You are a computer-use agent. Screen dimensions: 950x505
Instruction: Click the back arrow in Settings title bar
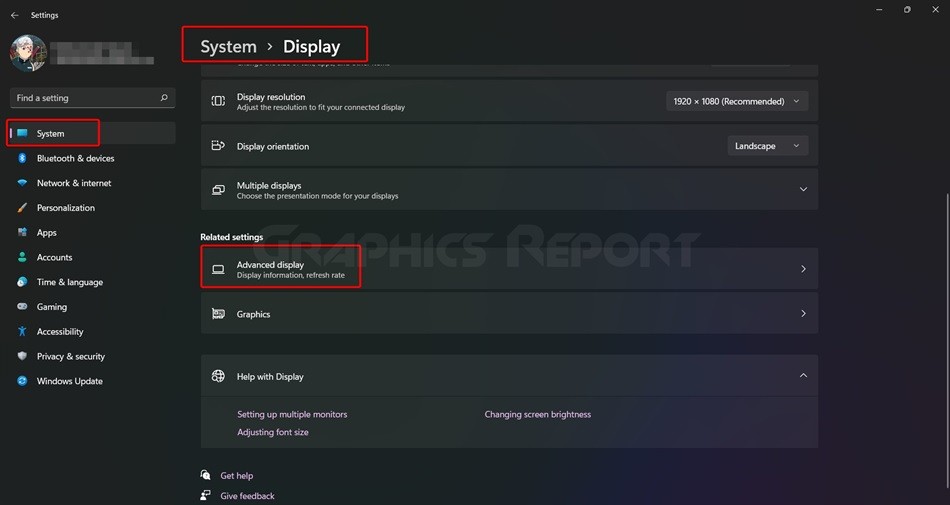coord(15,15)
